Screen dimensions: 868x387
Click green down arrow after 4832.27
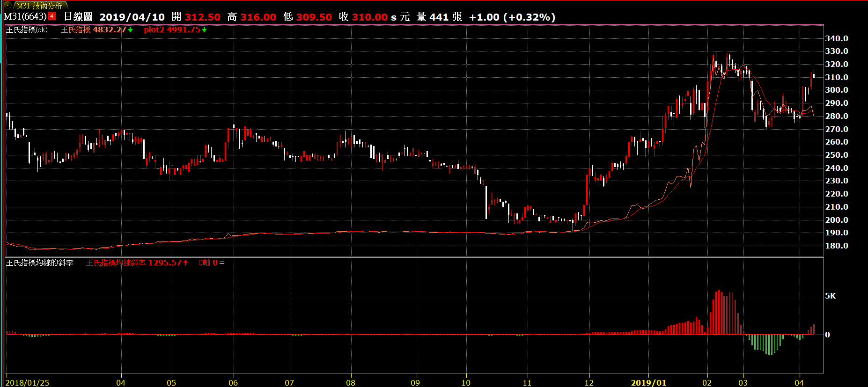(131, 30)
